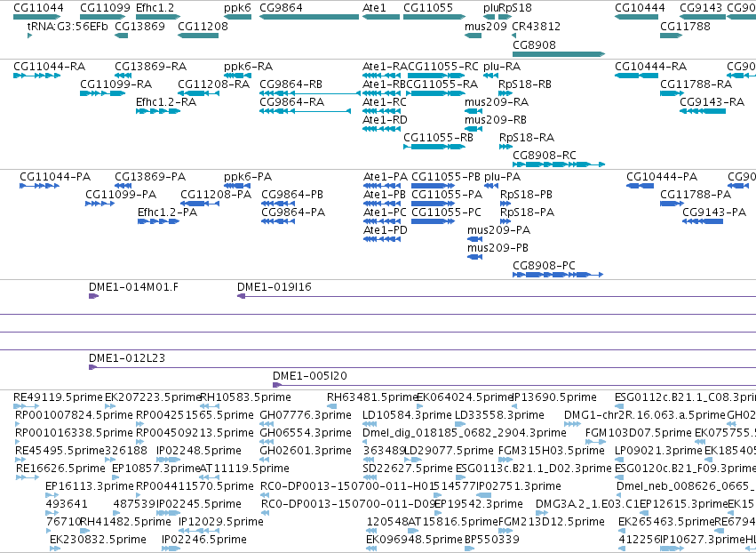Select the DME1-005I20 BAC label
Viewport: 756px width, 553px height.
pyautogui.click(x=310, y=376)
